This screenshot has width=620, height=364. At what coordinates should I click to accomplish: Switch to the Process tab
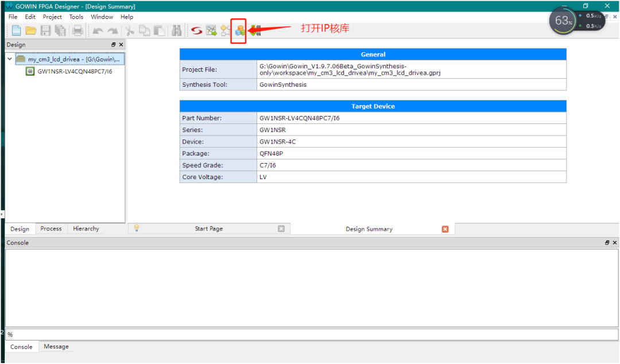point(51,229)
